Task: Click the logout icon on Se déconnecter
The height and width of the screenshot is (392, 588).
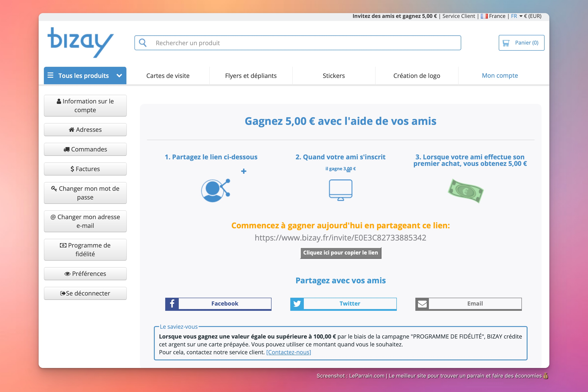Action: 63,293
